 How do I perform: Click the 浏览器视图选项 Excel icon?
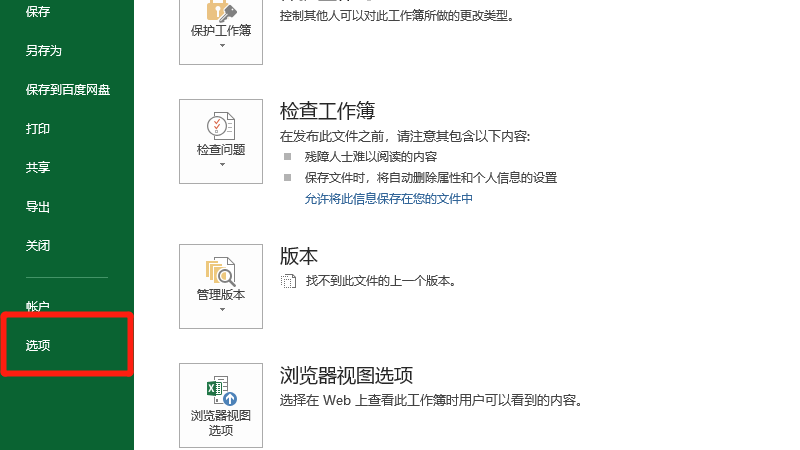pos(220,390)
